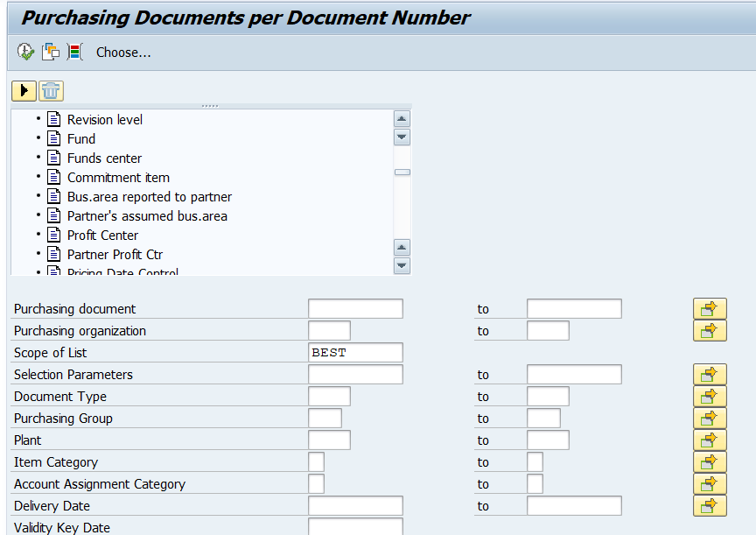Select Revision level list entry

point(104,120)
